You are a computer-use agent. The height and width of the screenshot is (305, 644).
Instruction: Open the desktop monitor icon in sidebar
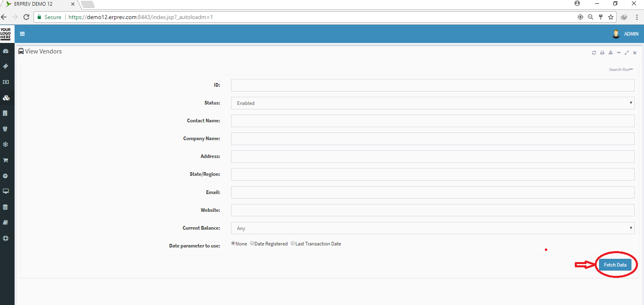pyautogui.click(x=6, y=191)
